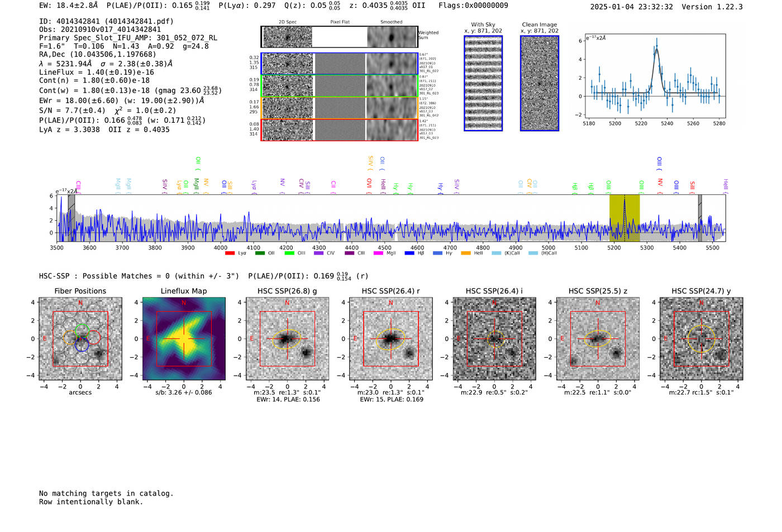Screen dimensions: 782x532
Task: Click the Clean Image cutout
Action: coord(540,83)
